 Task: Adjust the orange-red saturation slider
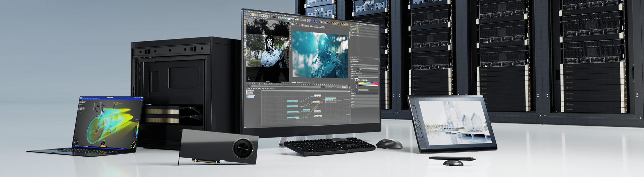coord(368,84)
